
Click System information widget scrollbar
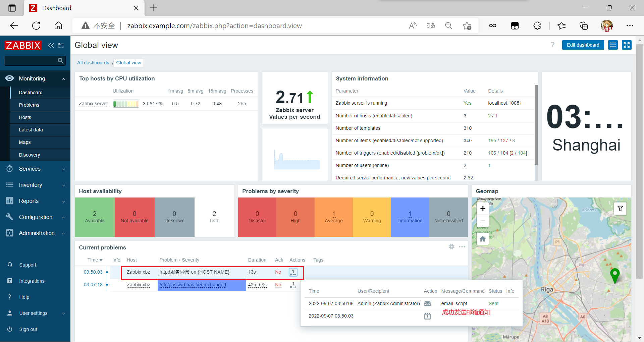pos(536,124)
